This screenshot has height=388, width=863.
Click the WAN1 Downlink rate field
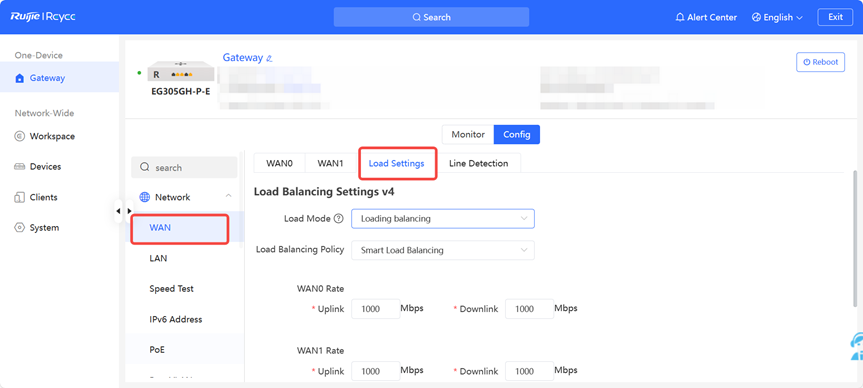(x=529, y=371)
